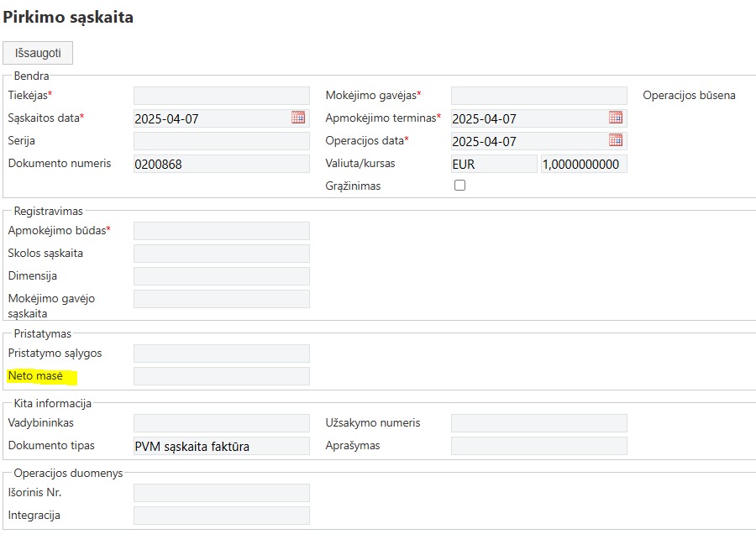Image resolution: width=756 pixels, height=550 pixels.
Task: Focus the Mokėjimo gavėjas field
Action: [539, 96]
